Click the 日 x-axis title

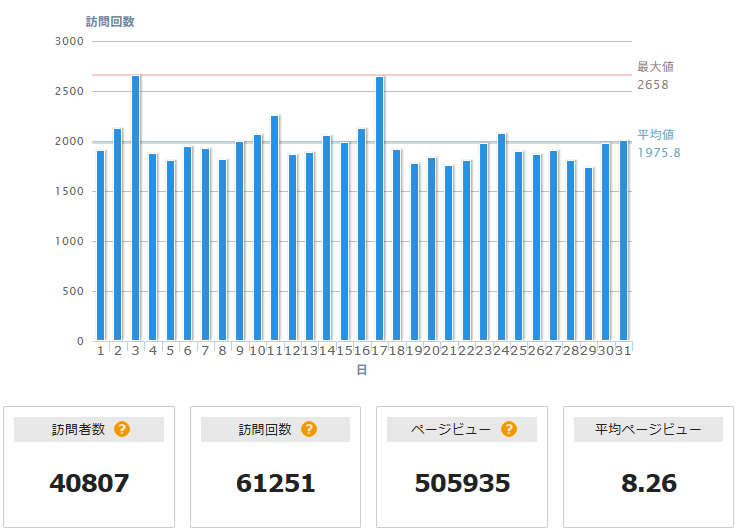tap(361, 370)
